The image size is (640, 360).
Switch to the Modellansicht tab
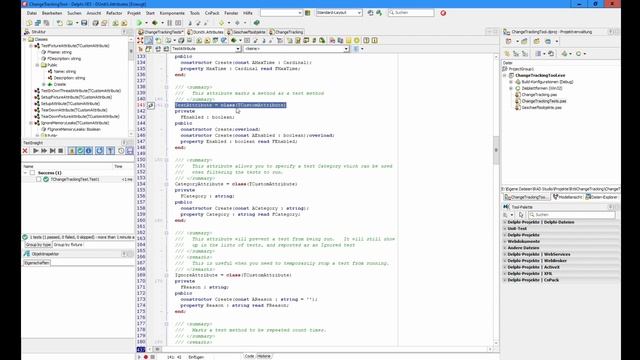[567, 197]
